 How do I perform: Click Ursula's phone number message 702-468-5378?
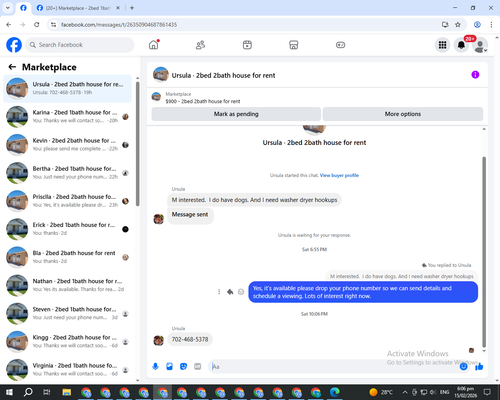click(x=190, y=339)
